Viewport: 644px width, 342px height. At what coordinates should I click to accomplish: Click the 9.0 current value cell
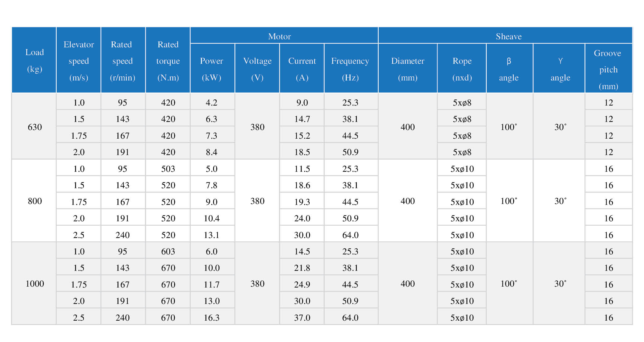(x=302, y=102)
